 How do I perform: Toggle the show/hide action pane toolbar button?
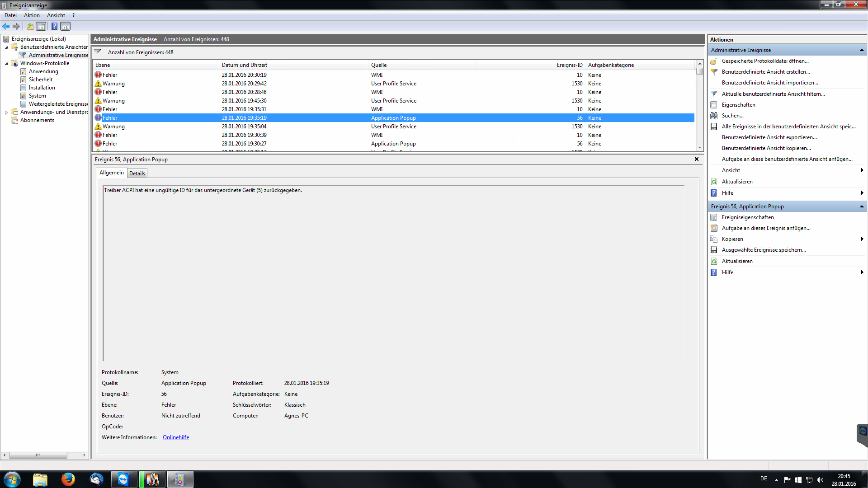pos(66,26)
